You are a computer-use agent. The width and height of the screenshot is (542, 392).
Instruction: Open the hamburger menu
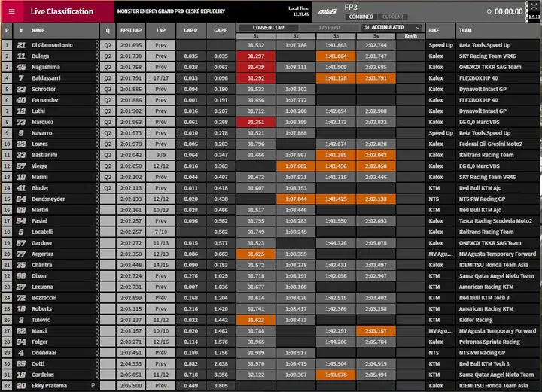click(x=12, y=11)
